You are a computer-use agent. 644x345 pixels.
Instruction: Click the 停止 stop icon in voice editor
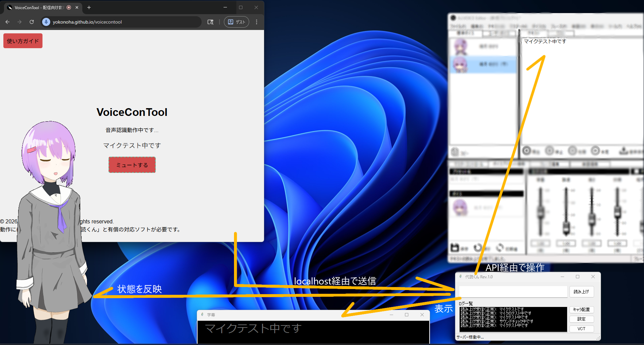550,151
